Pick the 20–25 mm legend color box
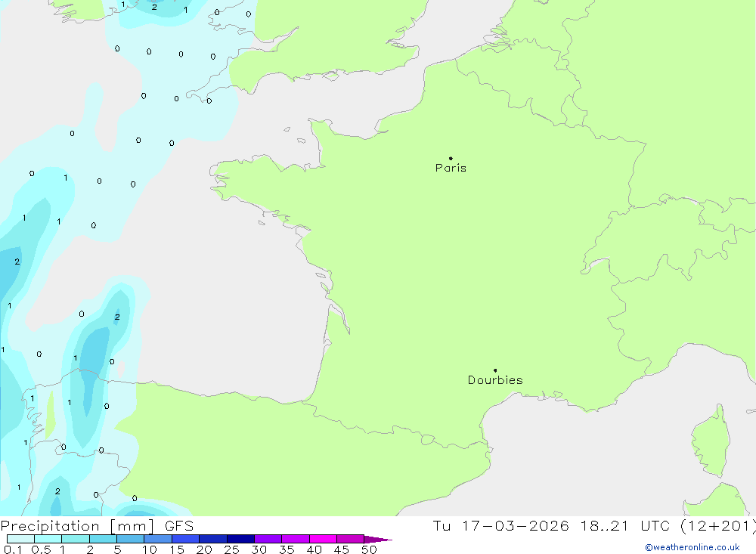 tap(213, 539)
